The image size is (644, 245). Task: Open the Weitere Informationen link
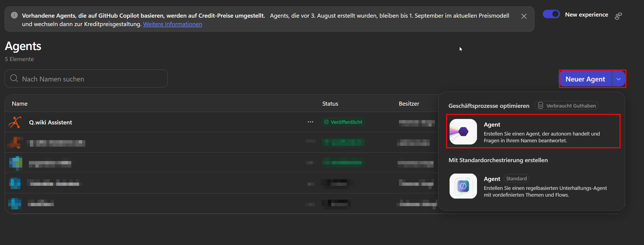tap(172, 24)
